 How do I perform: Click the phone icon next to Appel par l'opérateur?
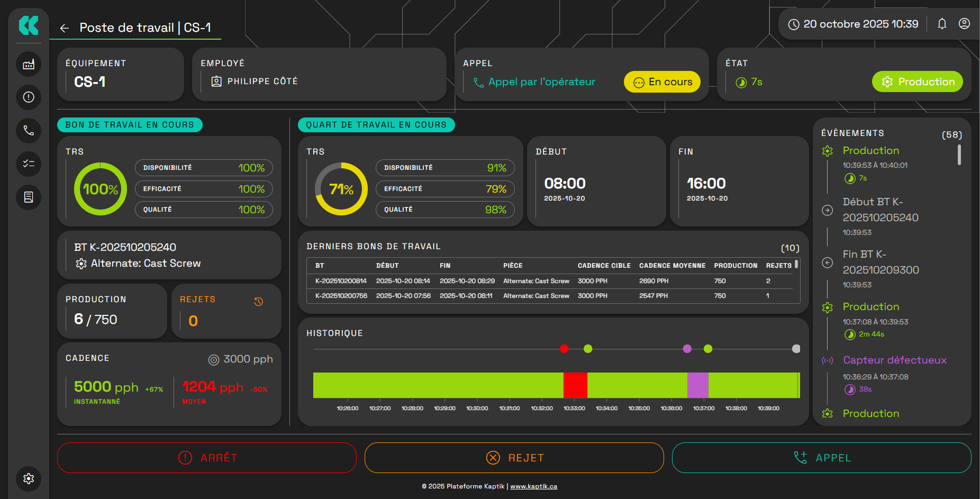(478, 83)
